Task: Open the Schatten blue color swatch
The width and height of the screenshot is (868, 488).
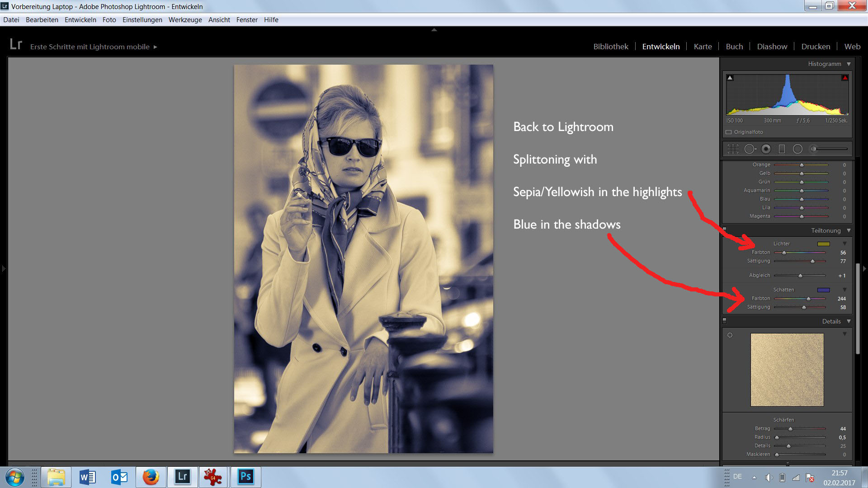Action: (823, 290)
